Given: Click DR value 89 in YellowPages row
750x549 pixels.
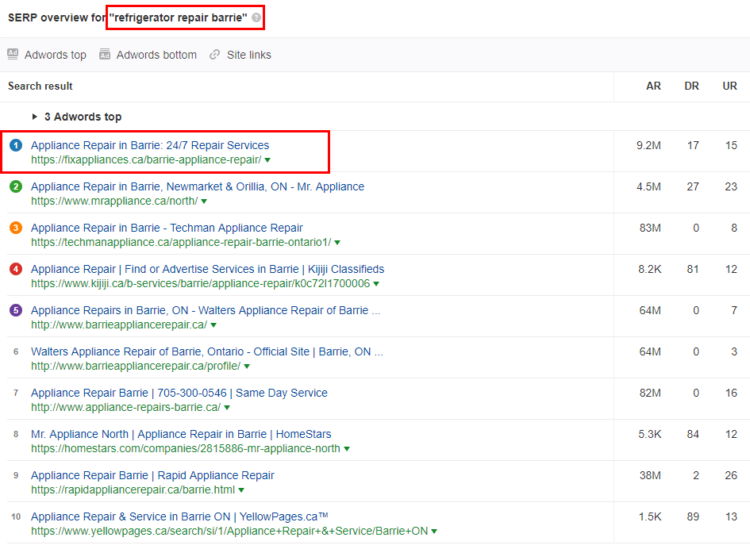Looking at the screenshot, I should 693,516.
